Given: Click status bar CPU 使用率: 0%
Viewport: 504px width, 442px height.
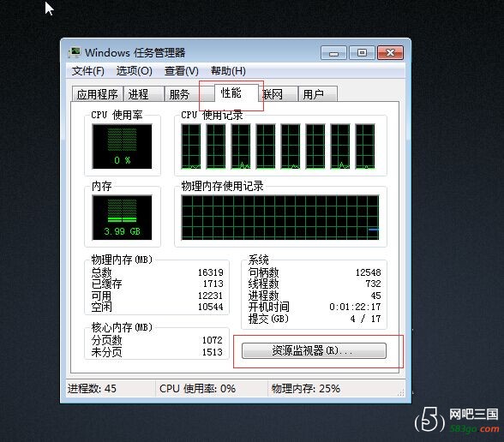Looking at the screenshot, I should point(197,389).
